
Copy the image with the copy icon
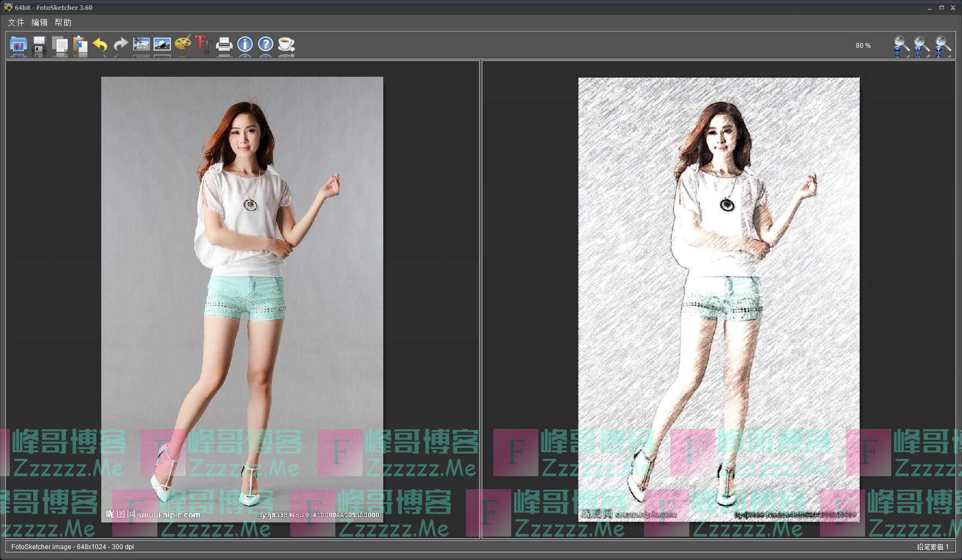point(59,44)
